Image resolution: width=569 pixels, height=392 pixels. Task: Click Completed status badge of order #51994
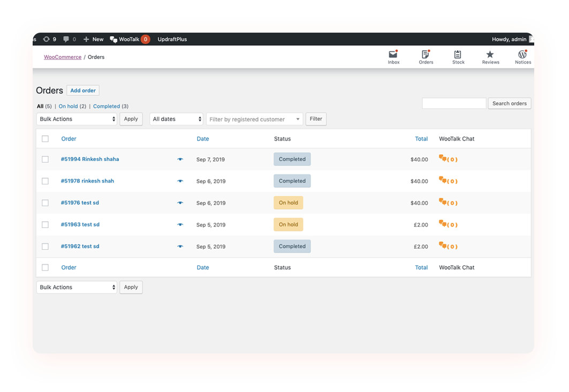(x=292, y=159)
